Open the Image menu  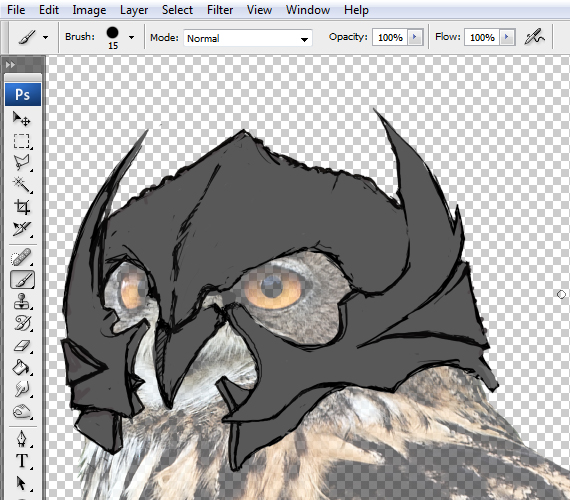coord(89,10)
